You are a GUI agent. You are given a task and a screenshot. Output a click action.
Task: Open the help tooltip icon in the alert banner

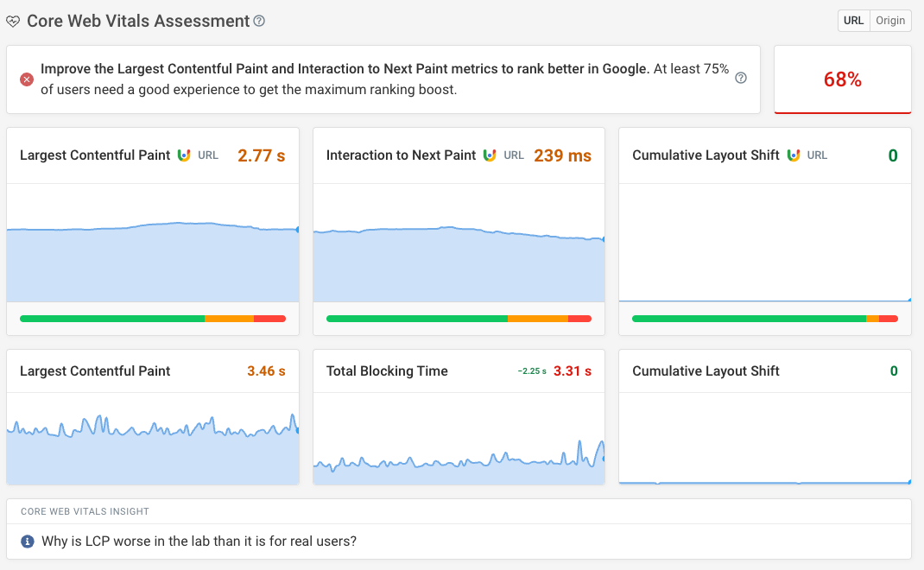(x=741, y=79)
